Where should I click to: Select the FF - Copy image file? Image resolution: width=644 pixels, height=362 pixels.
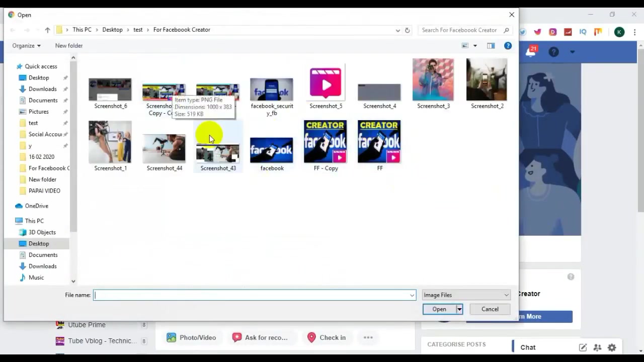pos(326,146)
